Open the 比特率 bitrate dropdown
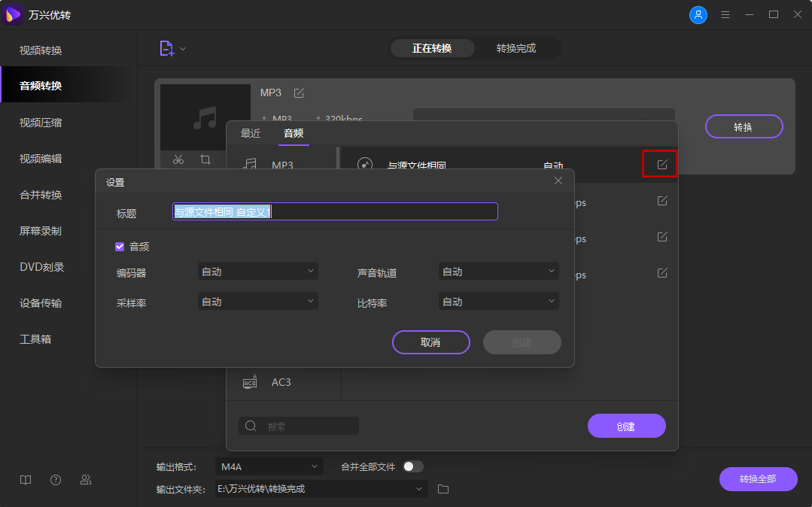 coord(498,300)
